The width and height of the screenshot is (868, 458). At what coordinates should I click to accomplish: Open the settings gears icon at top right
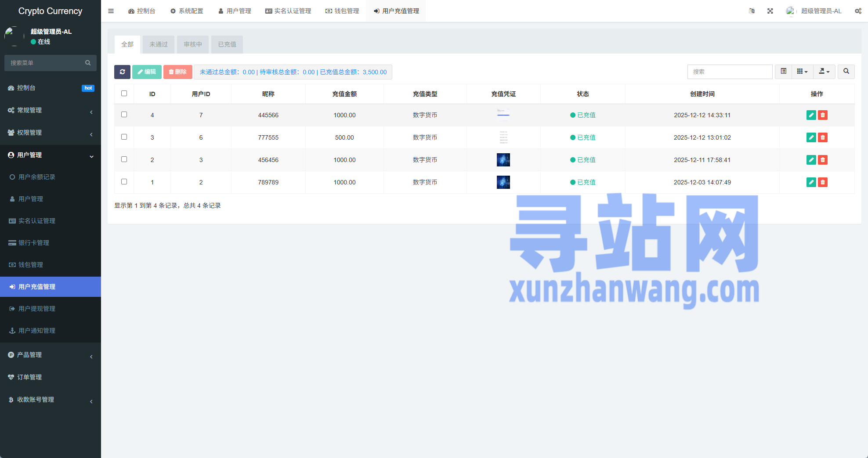pyautogui.click(x=857, y=11)
